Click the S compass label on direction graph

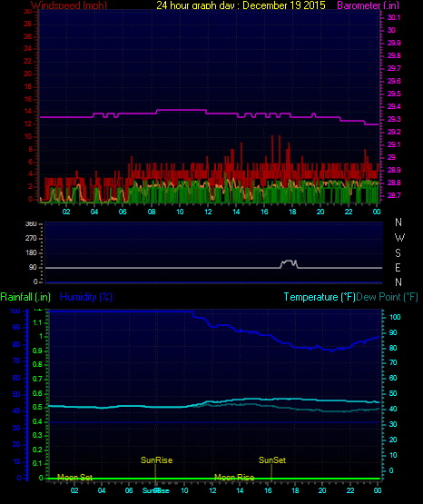point(398,253)
